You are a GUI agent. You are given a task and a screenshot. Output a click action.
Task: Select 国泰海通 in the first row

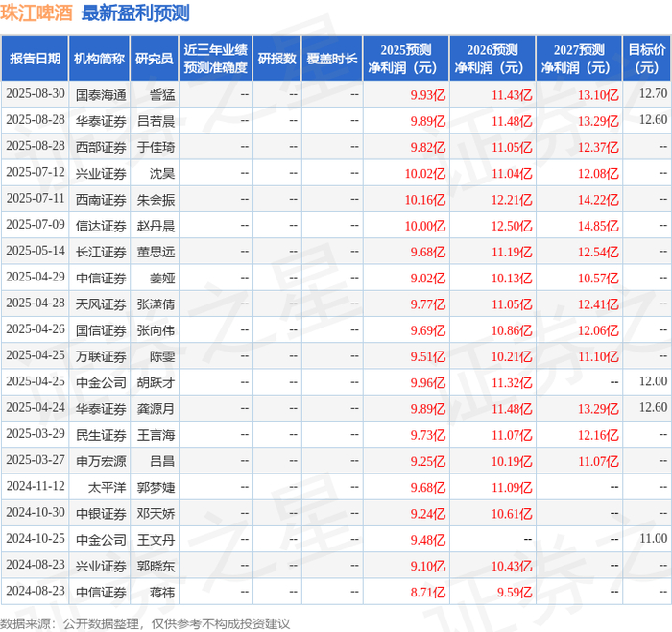pyautogui.click(x=101, y=95)
